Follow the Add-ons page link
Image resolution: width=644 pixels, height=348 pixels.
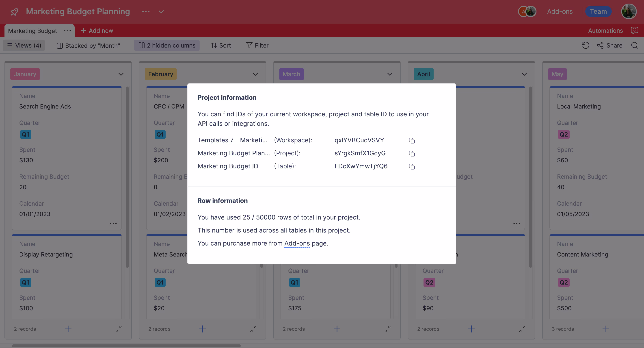tap(297, 244)
